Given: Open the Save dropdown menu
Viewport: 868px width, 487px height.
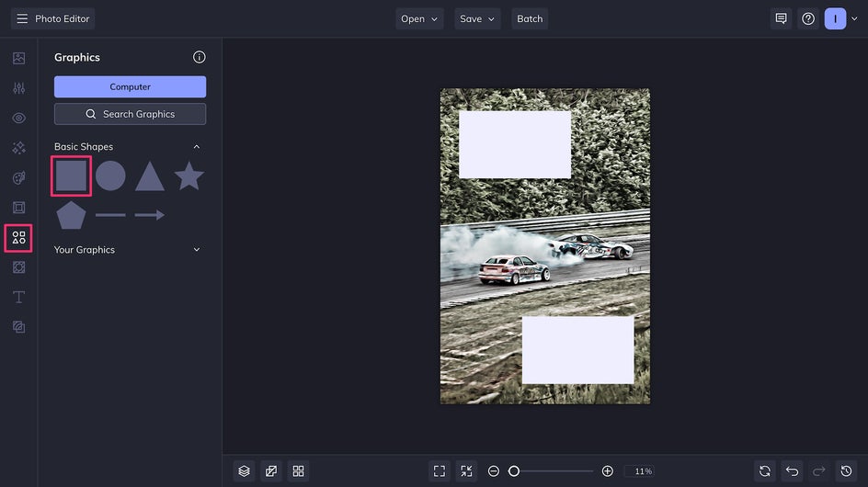Looking at the screenshot, I should 477,18.
